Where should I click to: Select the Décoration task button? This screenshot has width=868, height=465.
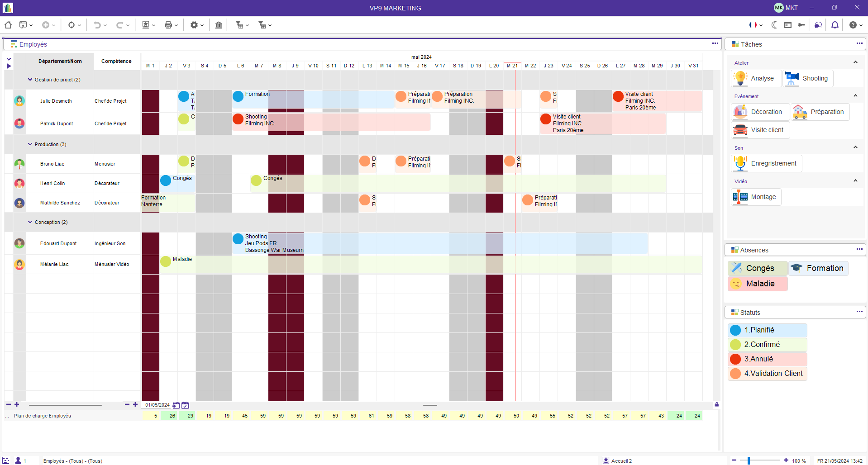point(760,112)
